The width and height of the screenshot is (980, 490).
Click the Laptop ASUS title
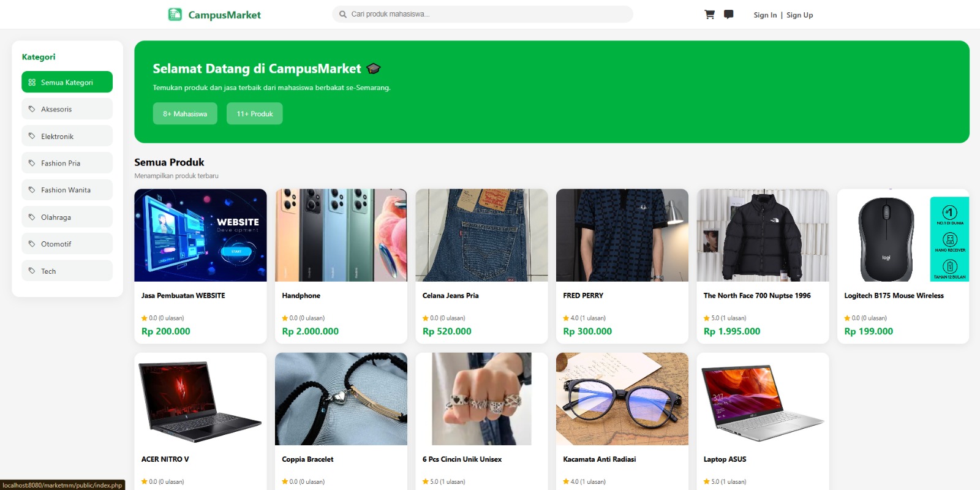[725, 459]
